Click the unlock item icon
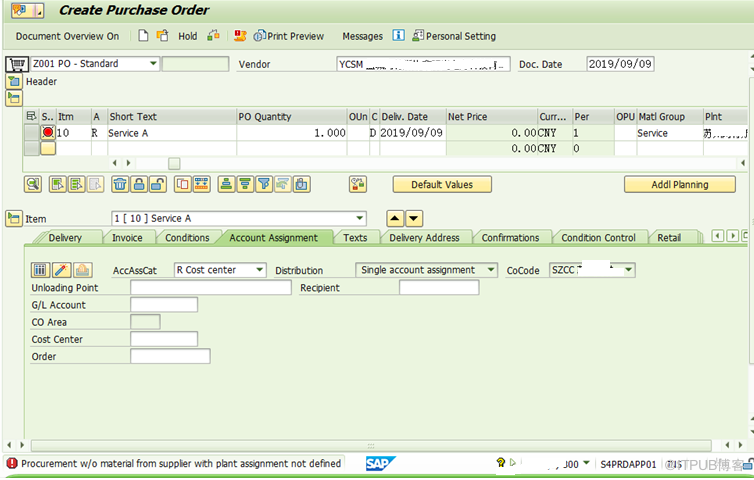 (x=157, y=184)
